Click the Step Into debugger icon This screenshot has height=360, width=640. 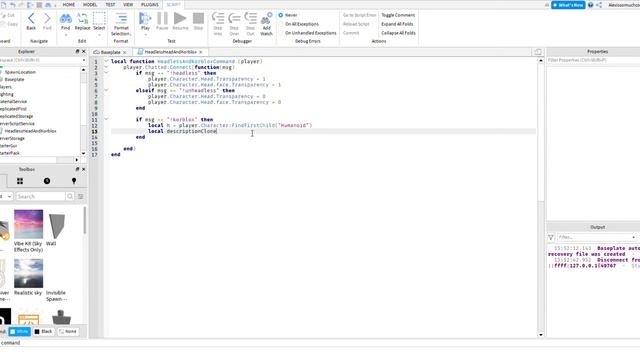[x=218, y=24]
